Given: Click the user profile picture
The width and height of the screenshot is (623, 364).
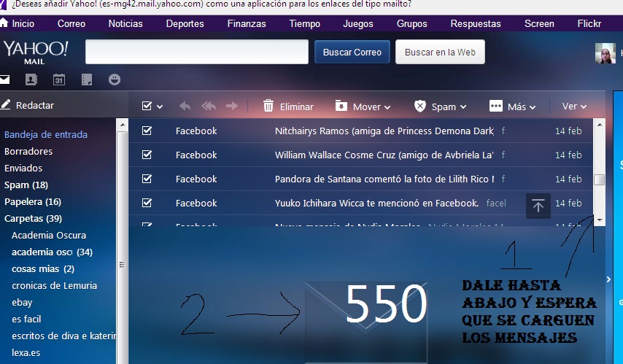Looking at the screenshot, I should pyautogui.click(x=605, y=53).
